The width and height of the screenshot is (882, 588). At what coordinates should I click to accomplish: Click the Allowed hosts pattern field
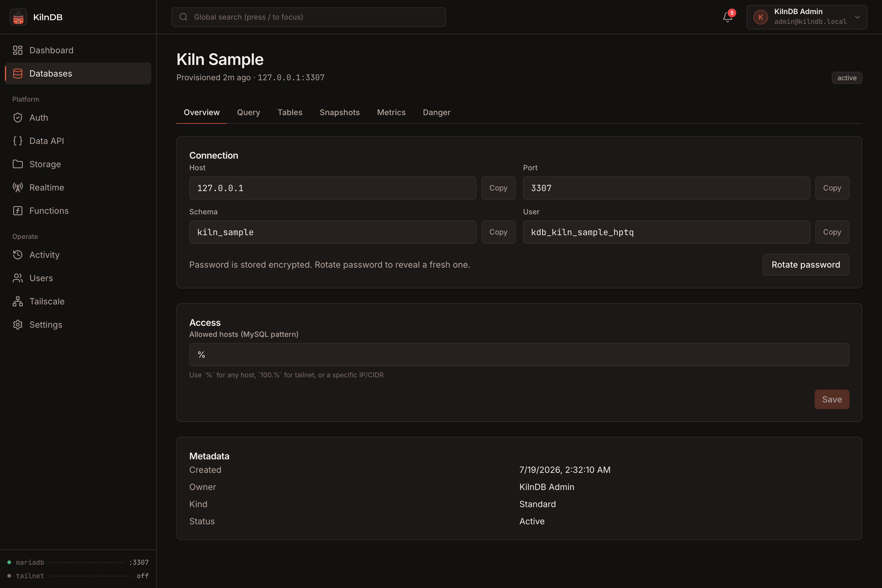(x=519, y=355)
